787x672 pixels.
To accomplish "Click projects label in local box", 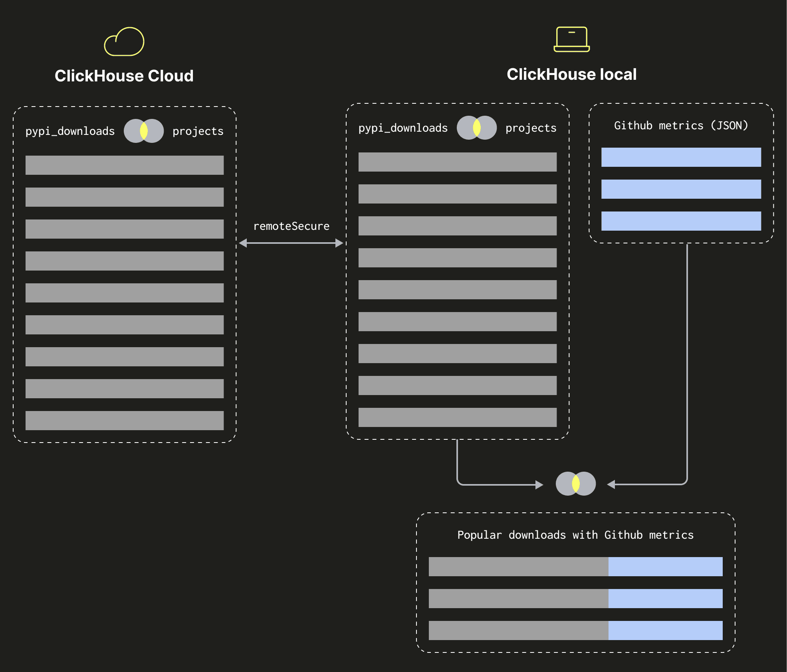I will (x=531, y=128).
